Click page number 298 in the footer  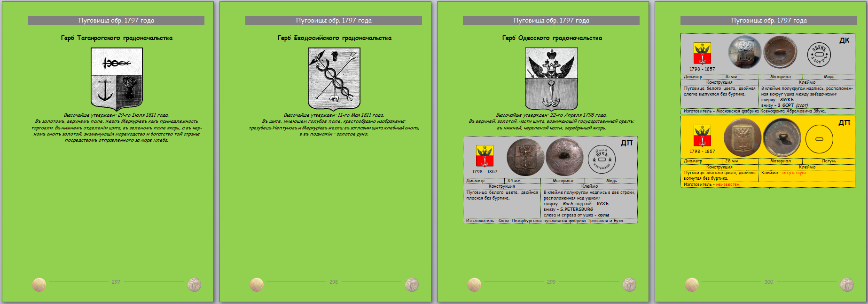point(334,282)
